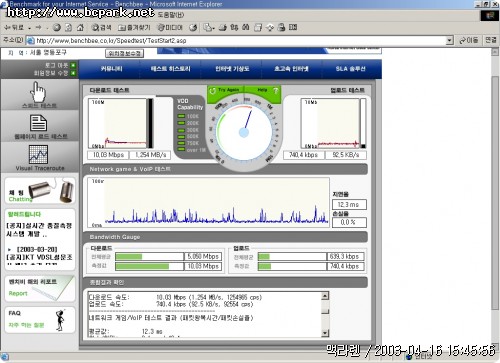Expand the address bar dropdown arrow

tap(450, 41)
